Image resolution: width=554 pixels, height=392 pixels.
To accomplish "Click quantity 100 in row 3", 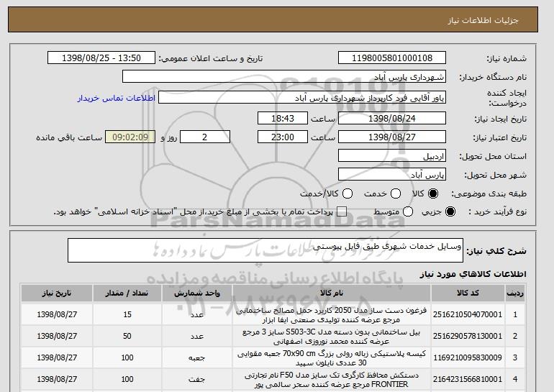I will pos(127,357).
